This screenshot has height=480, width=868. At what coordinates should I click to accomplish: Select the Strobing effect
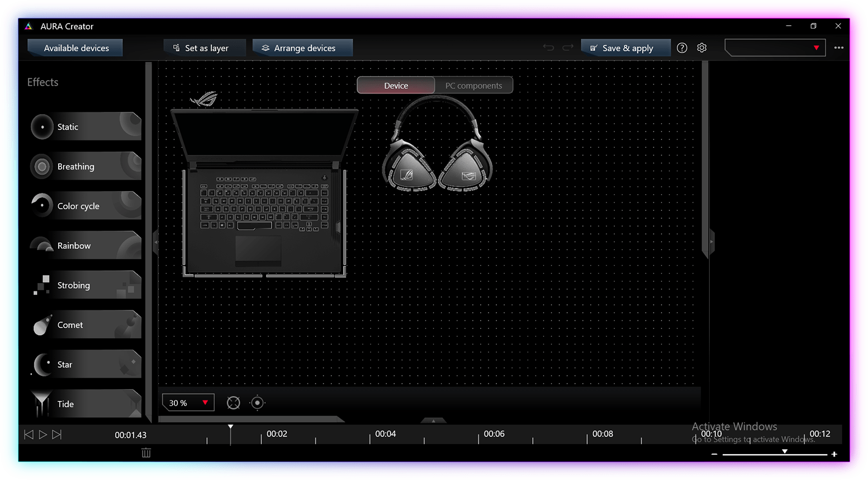click(x=86, y=285)
